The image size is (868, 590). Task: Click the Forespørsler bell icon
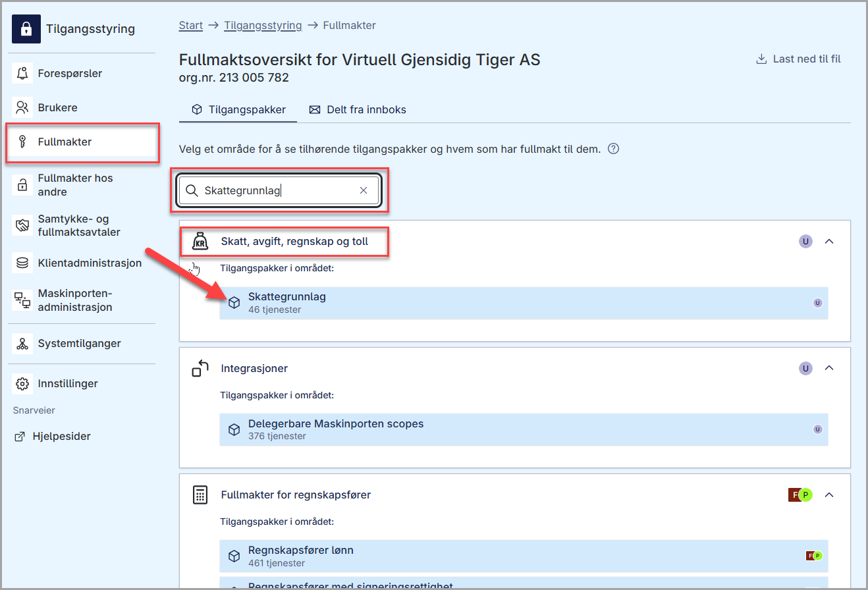(x=22, y=73)
